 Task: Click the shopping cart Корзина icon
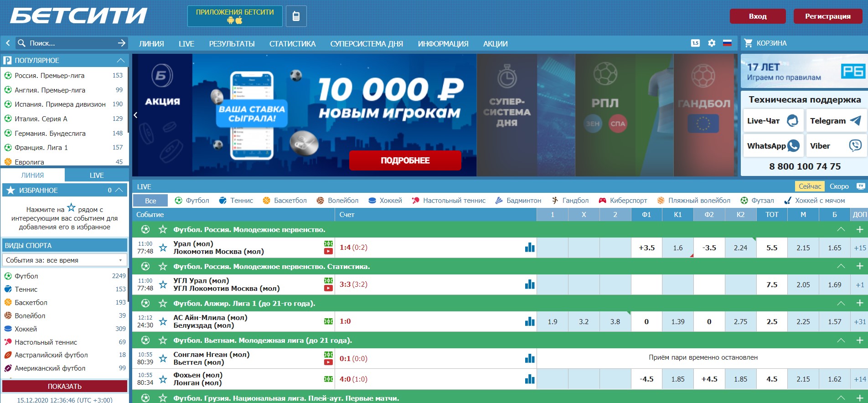coord(748,43)
